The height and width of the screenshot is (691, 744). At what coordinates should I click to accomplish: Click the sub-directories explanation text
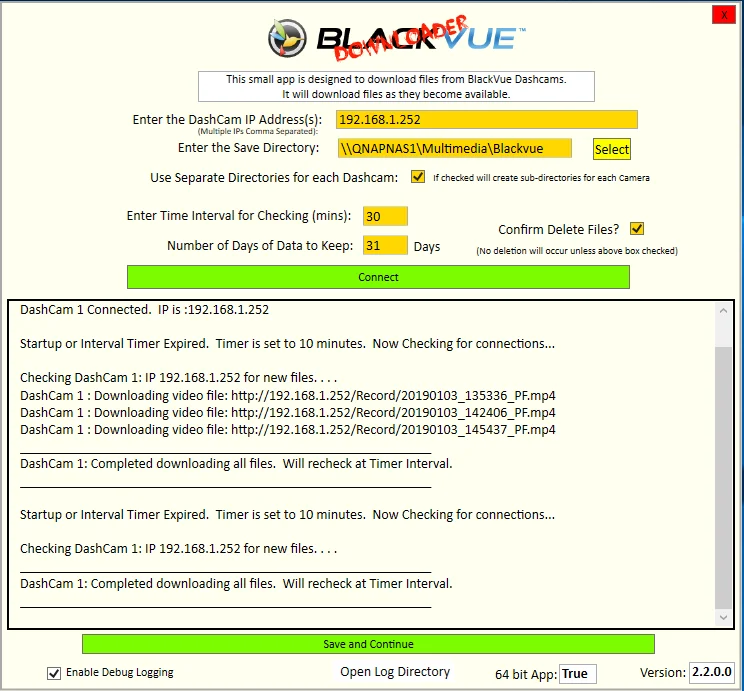tap(541, 178)
